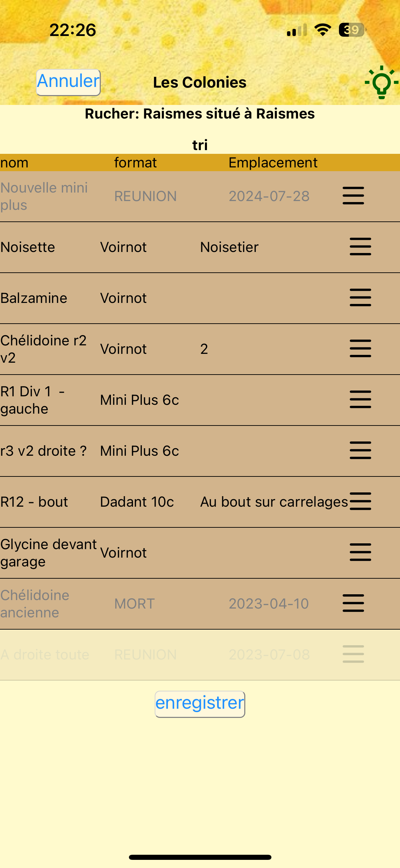This screenshot has height=868, width=400.
Task: Tap reorder handle for Chélidoine r2 v2
Action: click(x=360, y=348)
